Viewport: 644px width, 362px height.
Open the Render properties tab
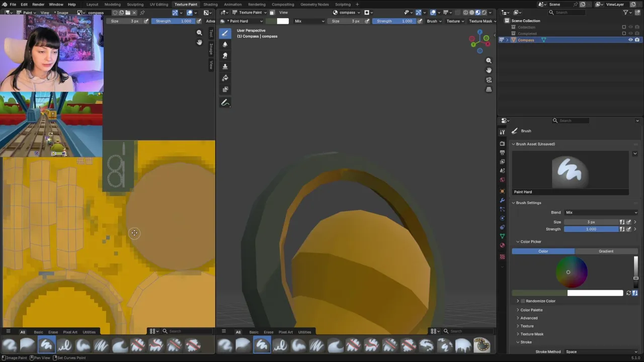tap(502, 143)
